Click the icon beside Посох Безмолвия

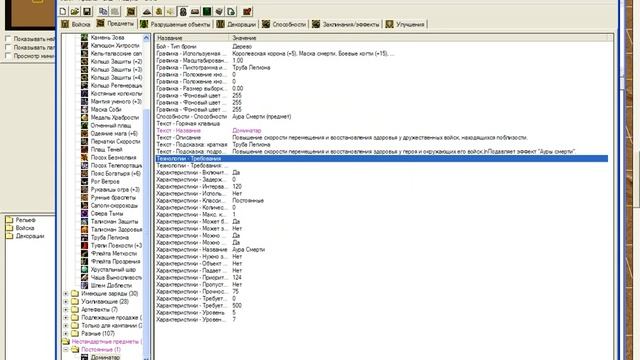click(x=84, y=157)
